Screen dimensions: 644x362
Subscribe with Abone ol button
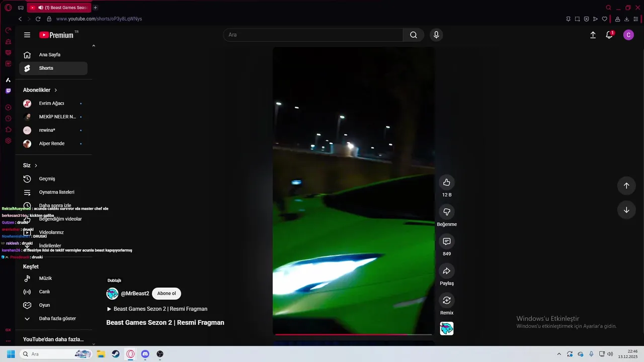pos(167,294)
